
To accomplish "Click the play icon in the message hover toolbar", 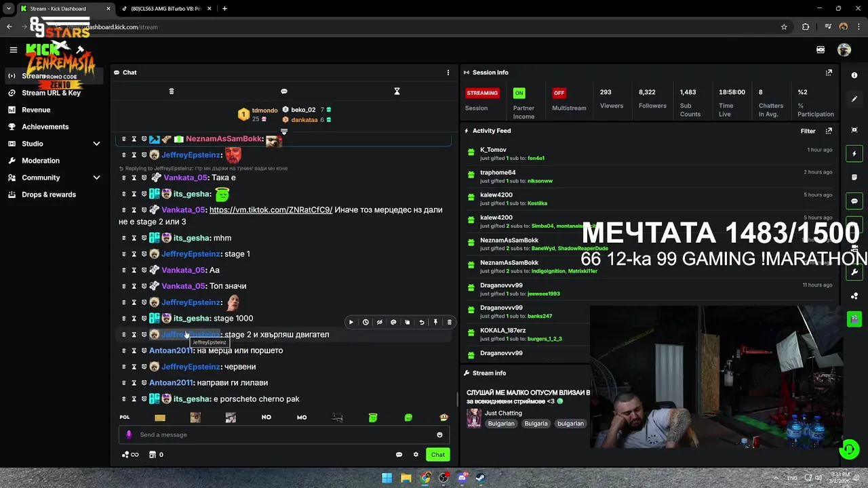I will 351,323.
